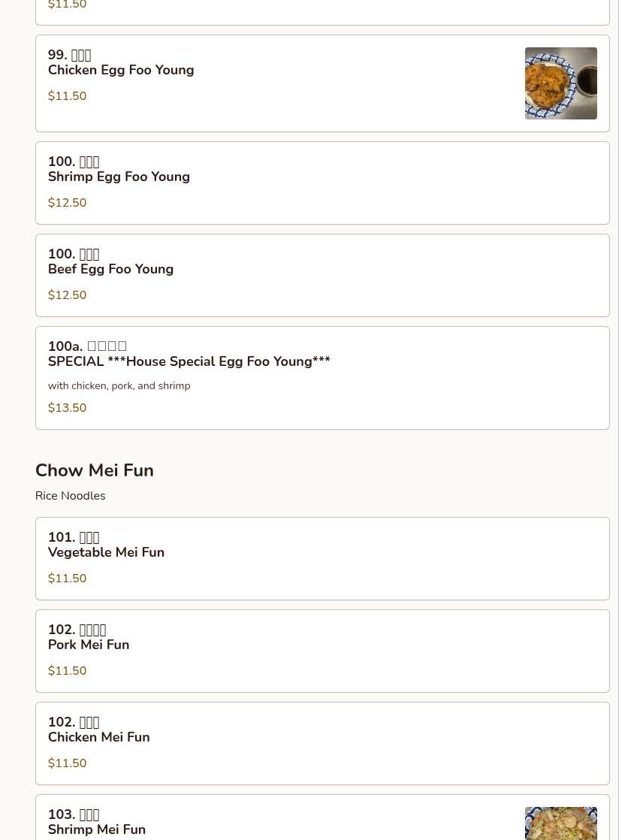
Task: Open House Special Egg Foo Young item
Action: [189, 361]
